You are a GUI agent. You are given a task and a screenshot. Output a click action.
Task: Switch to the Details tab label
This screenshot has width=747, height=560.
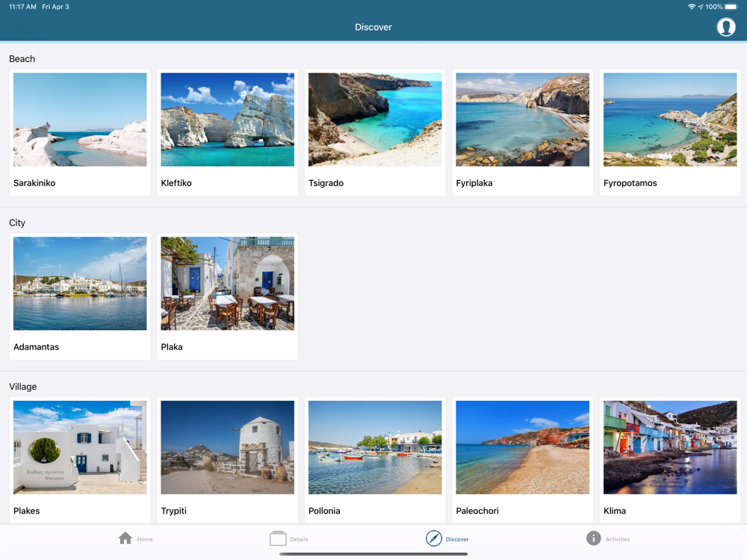coord(299,539)
